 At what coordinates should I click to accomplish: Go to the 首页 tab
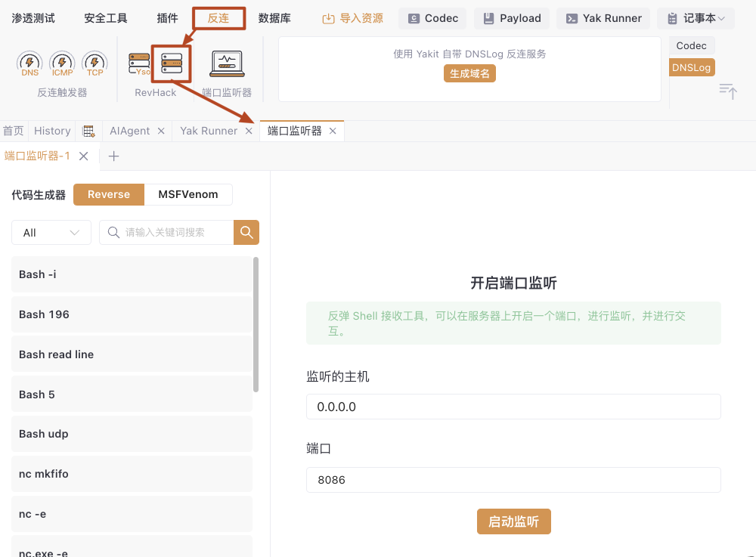pyautogui.click(x=13, y=131)
